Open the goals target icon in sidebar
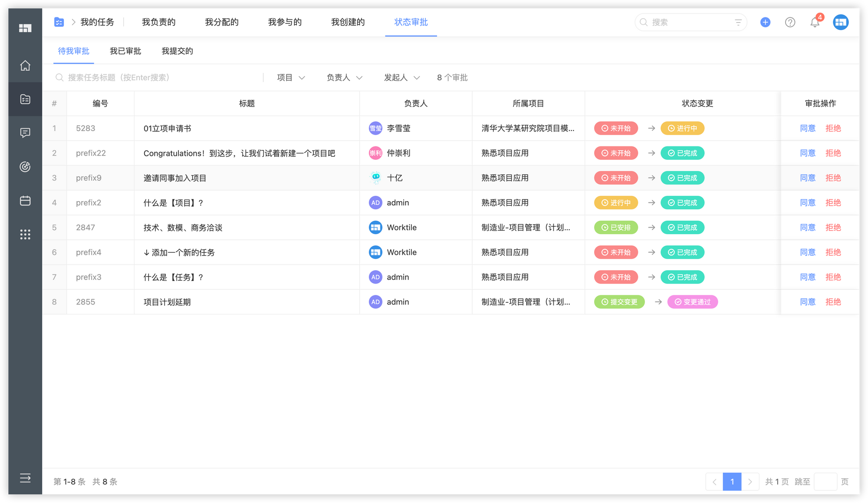The height and width of the screenshot is (503, 868). click(25, 167)
